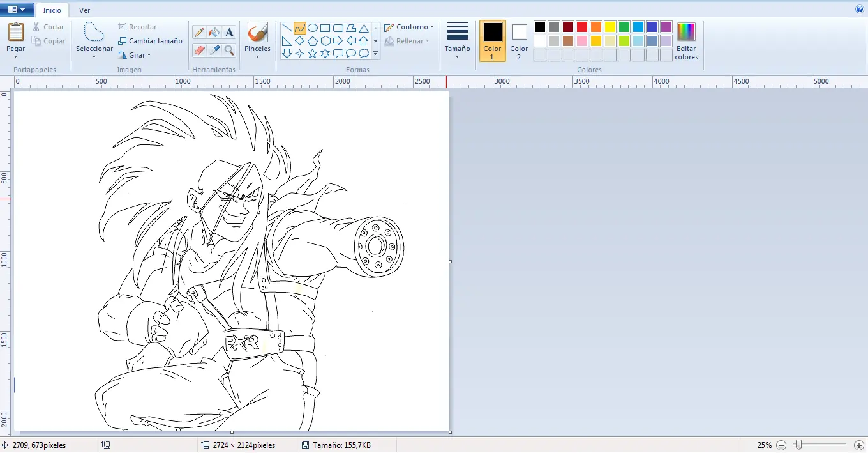Click Cambiar tamaño resize button
The width and height of the screenshot is (868, 453).
[x=151, y=41]
